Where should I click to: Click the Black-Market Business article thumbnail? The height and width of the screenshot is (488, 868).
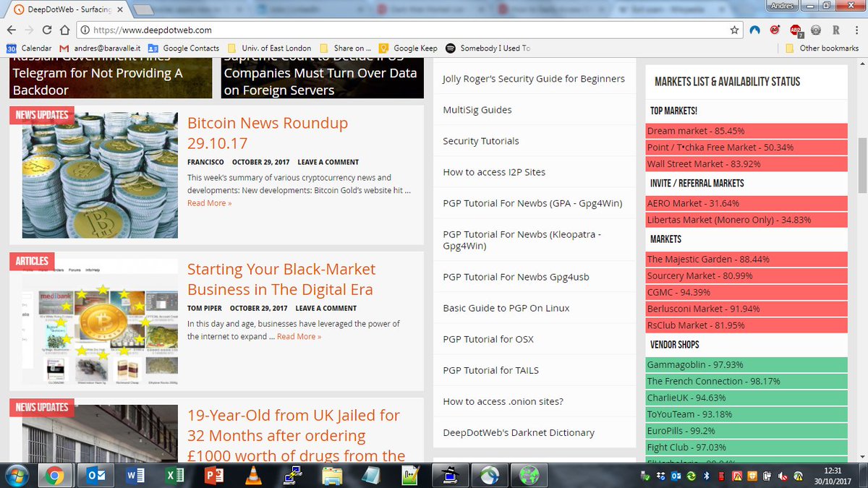coord(100,321)
